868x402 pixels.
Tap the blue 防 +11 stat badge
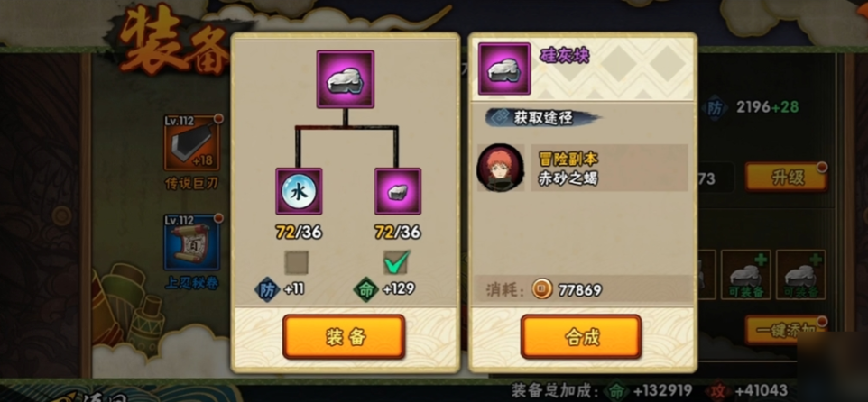coord(280,289)
